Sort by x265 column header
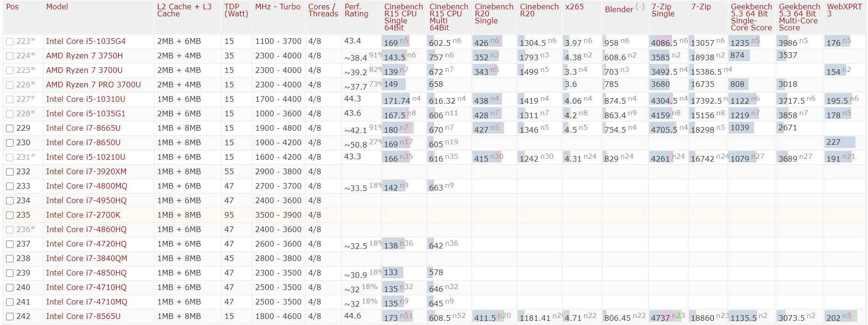 pos(574,7)
